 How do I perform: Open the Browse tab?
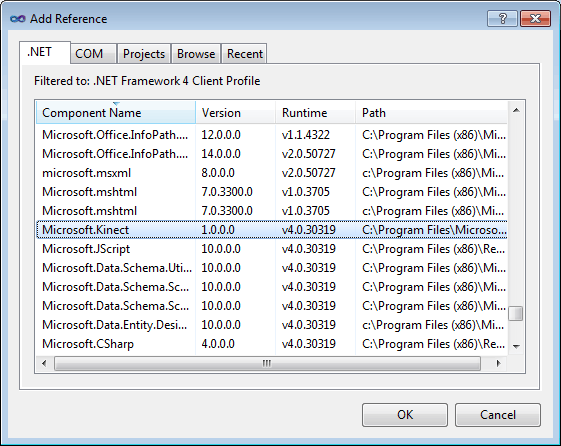click(196, 54)
